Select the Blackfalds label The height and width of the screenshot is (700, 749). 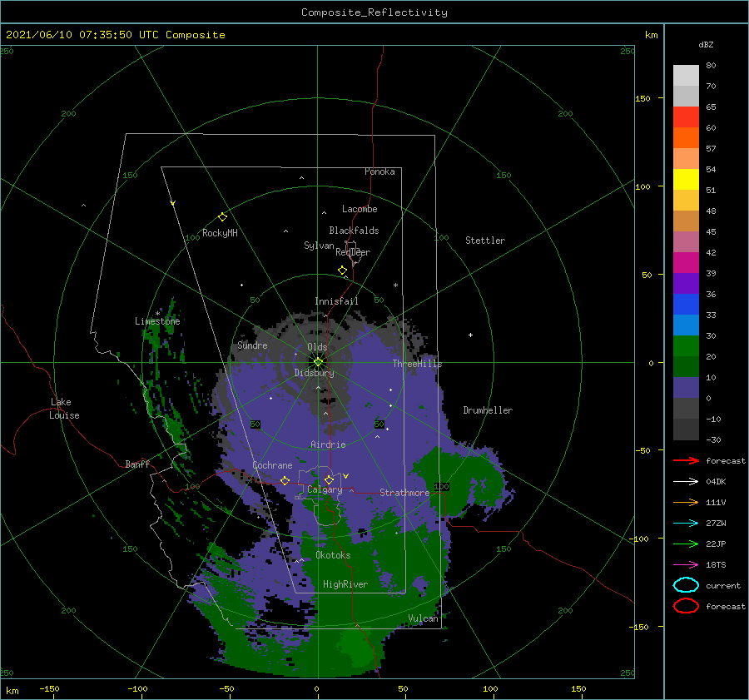click(x=354, y=231)
